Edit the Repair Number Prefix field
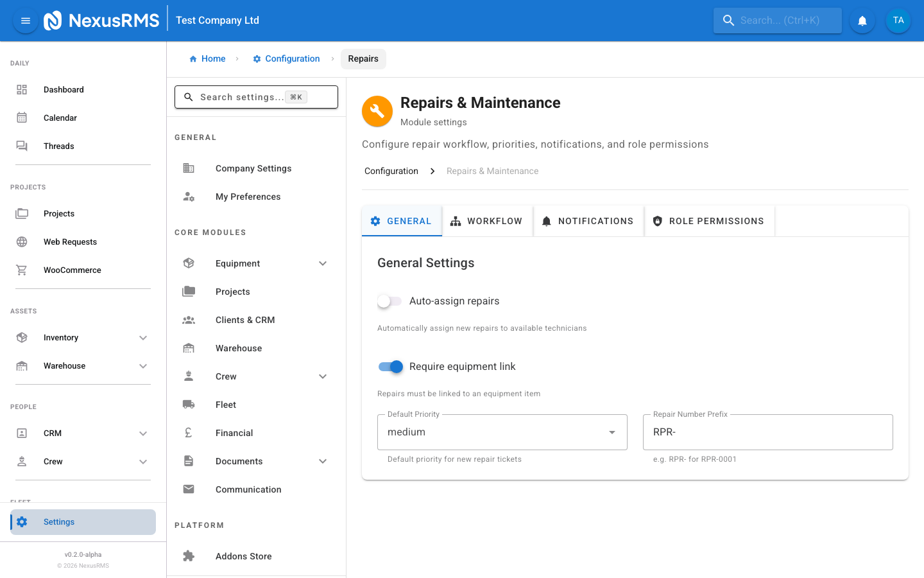This screenshot has width=924, height=578. pyautogui.click(x=767, y=432)
